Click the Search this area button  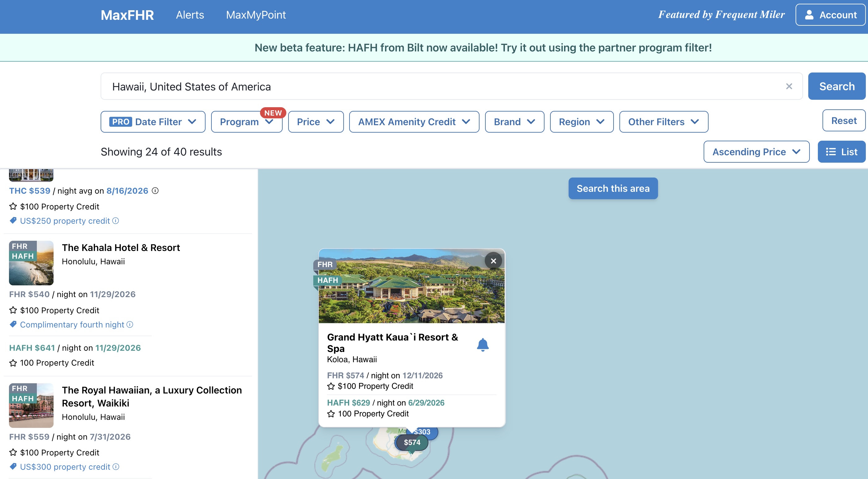(613, 188)
